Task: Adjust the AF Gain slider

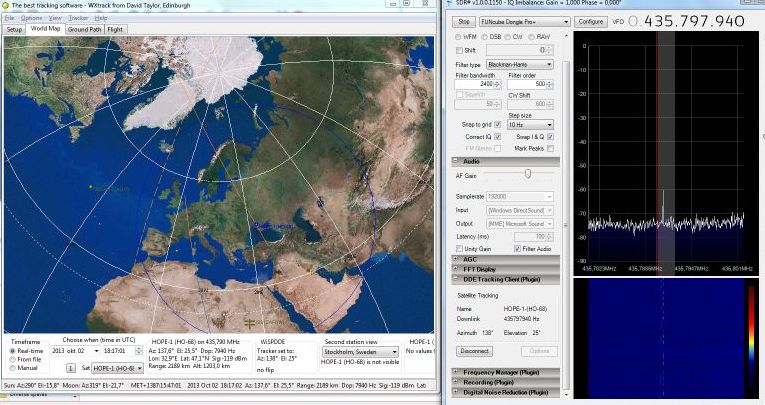Action: (x=528, y=174)
